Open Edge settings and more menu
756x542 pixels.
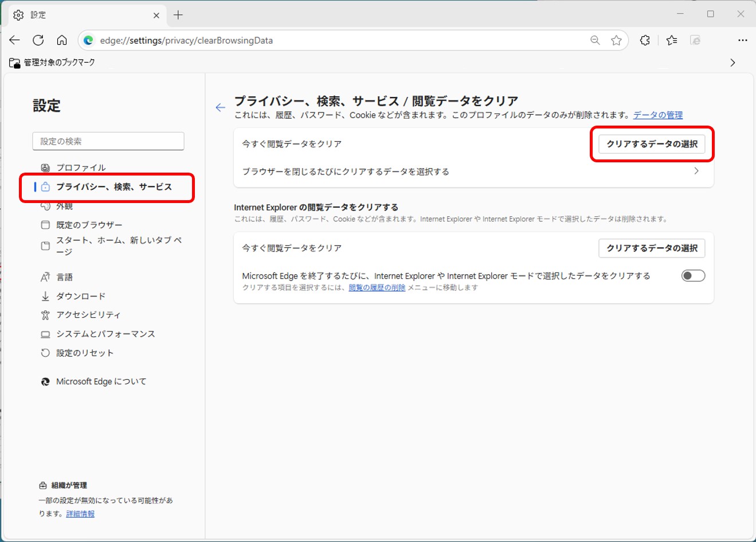pos(742,40)
